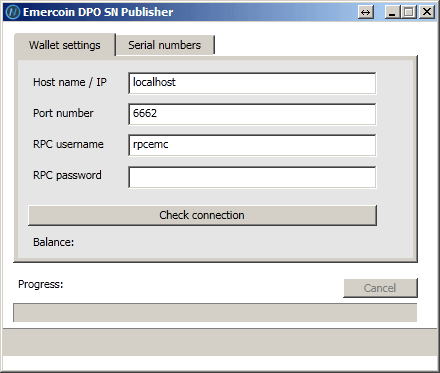Click the window title Emercoin DPO SN Publisher

[x=98, y=12]
